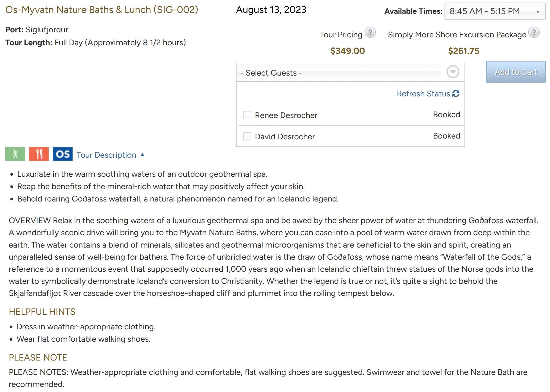
Task: Click the Simply More package help icon
Action: 534,33
